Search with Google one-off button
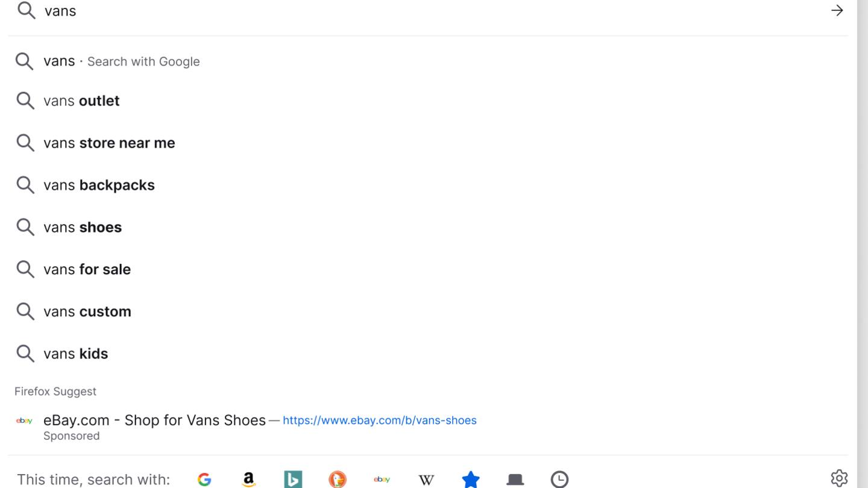Screen dimensions: 868x488 click(204, 480)
